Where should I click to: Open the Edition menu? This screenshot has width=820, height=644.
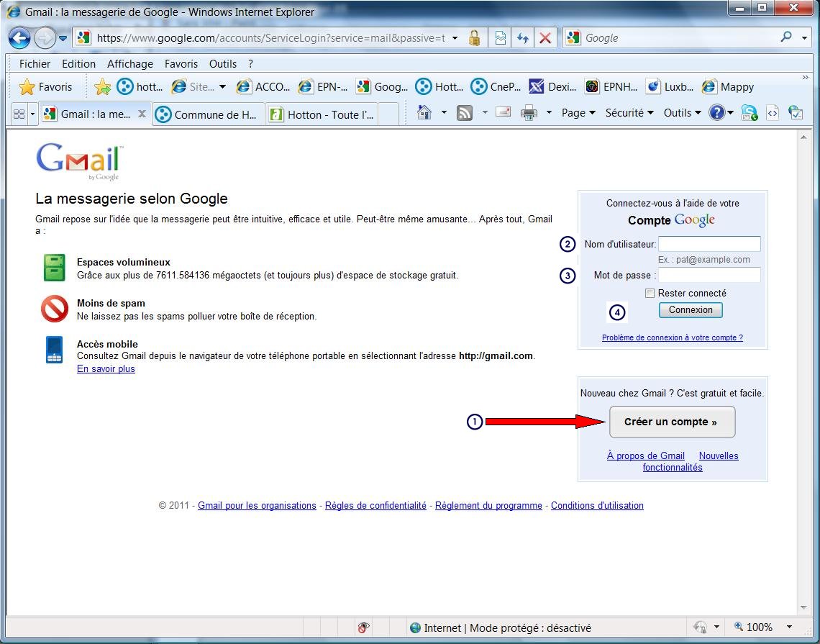point(78,64)
